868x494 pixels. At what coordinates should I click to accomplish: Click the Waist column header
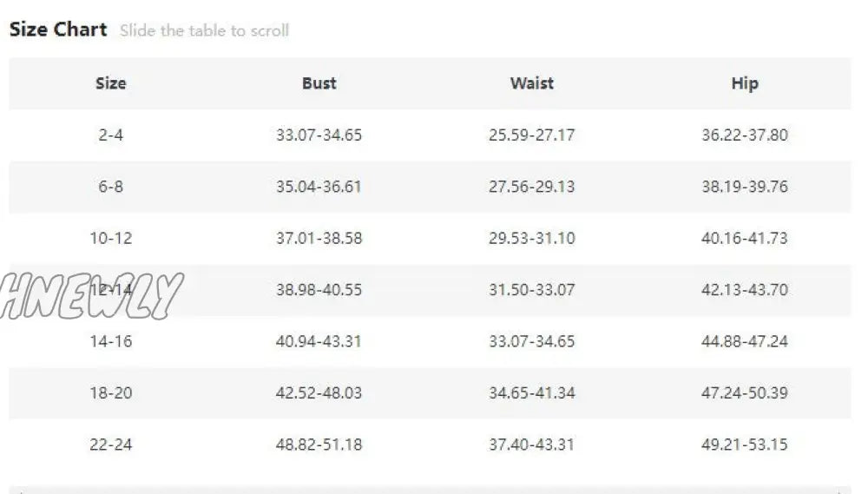point(531,83)
